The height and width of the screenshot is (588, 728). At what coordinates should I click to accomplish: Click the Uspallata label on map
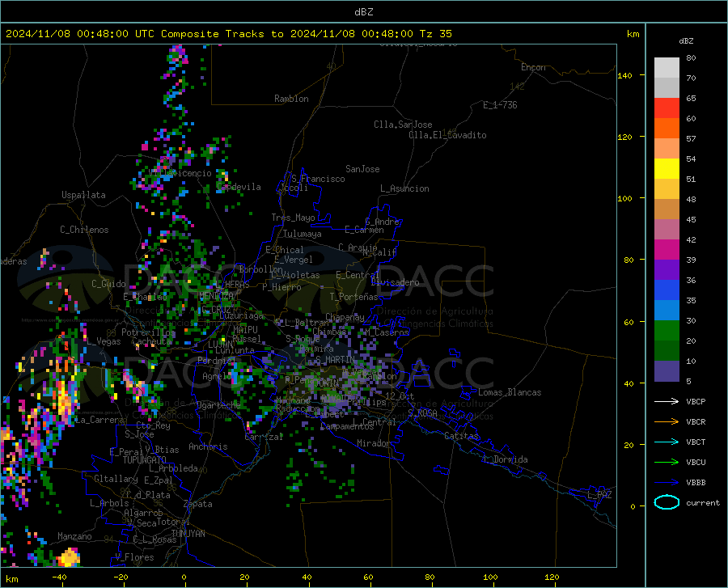pyautogui.click(x=83, y=195)
